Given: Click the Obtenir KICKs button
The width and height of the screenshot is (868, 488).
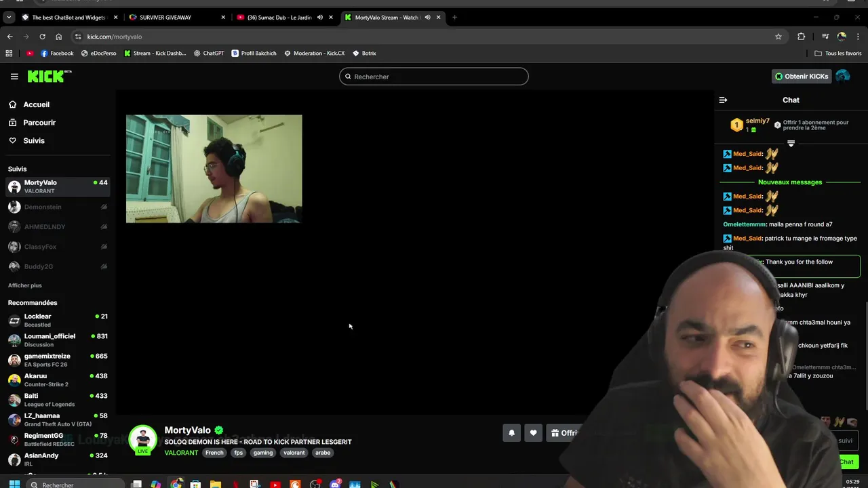Looking at the screenshot, I should point(802,77).
